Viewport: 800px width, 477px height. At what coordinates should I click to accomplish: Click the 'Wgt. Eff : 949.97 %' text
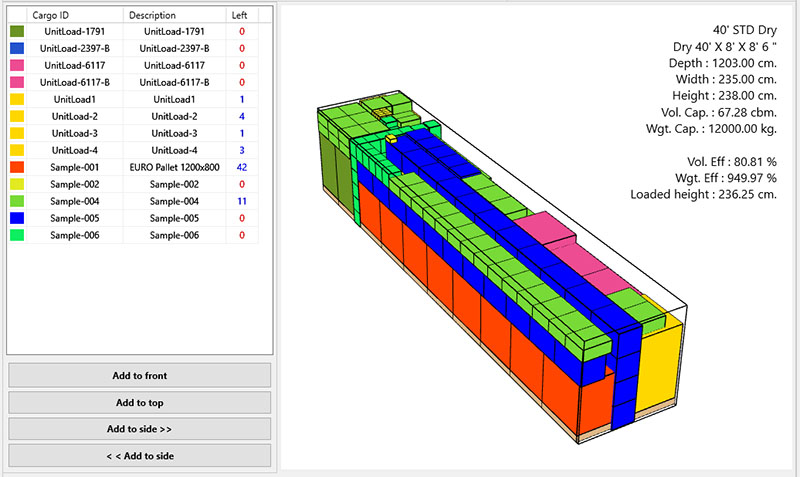point(726,178)
